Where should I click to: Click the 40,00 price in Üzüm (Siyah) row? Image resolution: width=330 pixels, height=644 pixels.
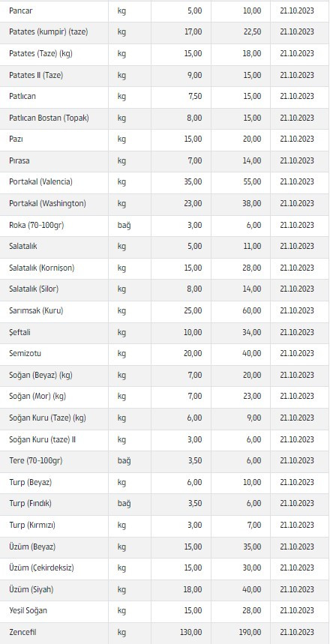(252, 589)
